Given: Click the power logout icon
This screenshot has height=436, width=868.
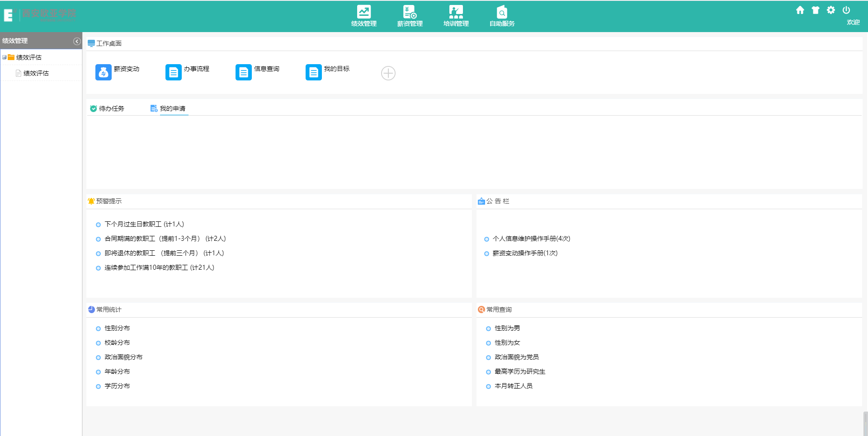Looking at the screenshot, I should click(x=846, y=10).
